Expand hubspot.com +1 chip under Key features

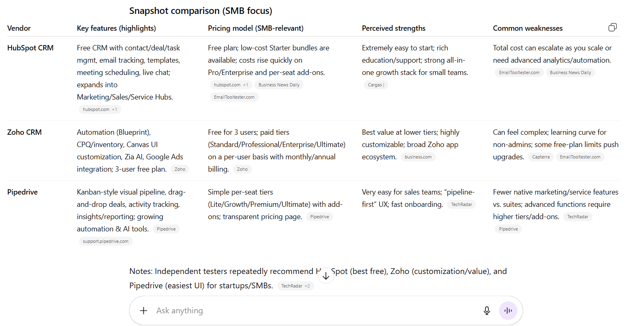pyautogui.click(x=100, y=109)
